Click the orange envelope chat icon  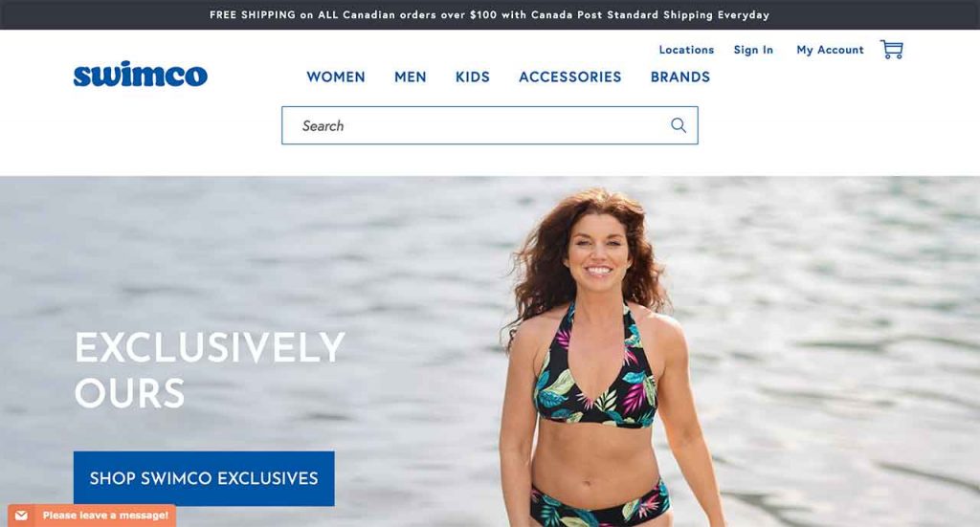coord(21,516)
